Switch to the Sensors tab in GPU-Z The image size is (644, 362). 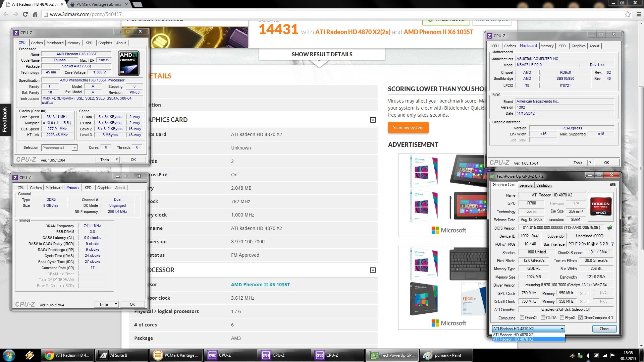(x=526, y=185)
